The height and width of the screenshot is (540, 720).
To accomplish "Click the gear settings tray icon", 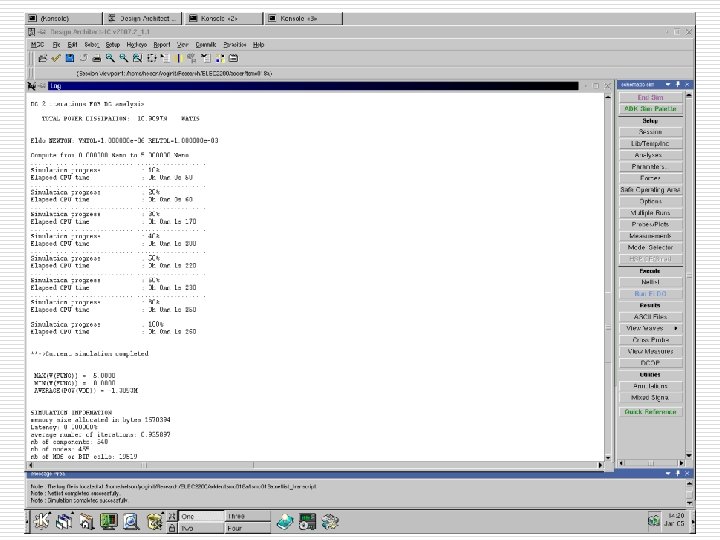I will (x=330, y=521).
